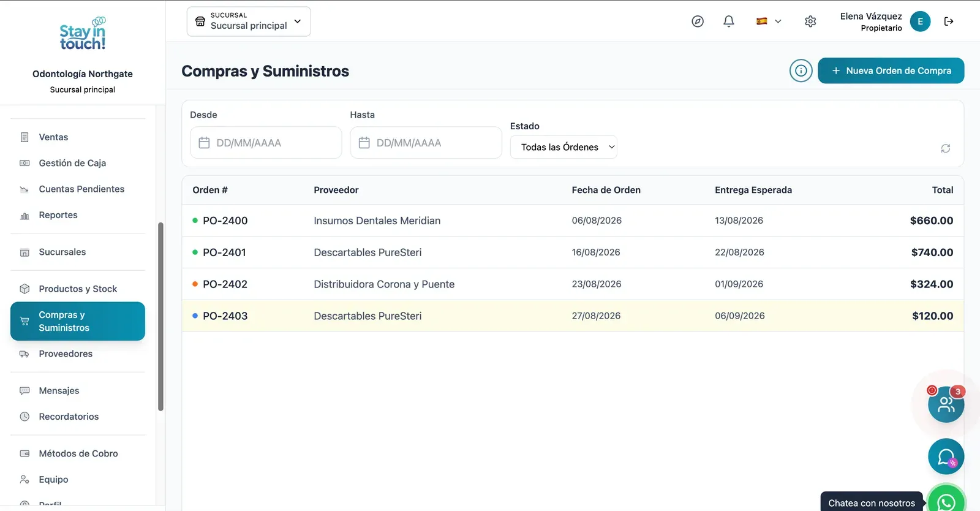This screenshot has width=980, height=511.
Task: Open Productos y Stock
Action: point(78,289)
